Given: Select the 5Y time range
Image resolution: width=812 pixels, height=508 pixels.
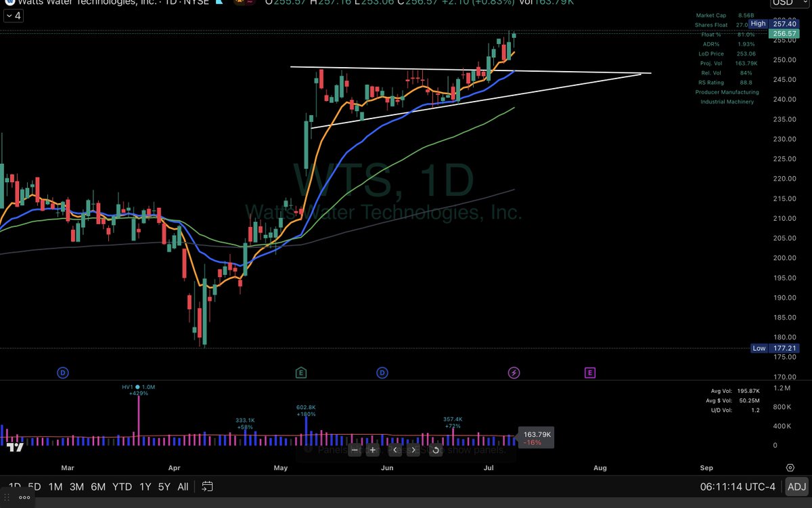Looking at the screenshot, I should pyautogui.click(x=164, y=486).
